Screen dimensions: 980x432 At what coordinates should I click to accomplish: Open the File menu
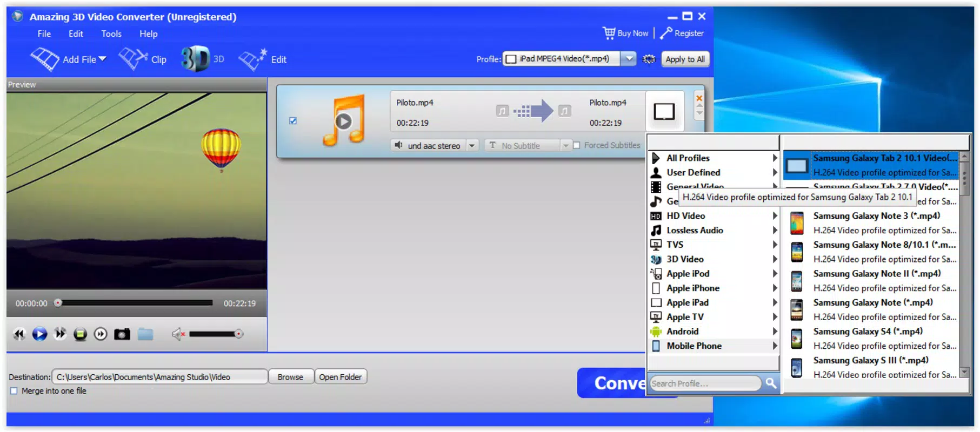(44, 33)
